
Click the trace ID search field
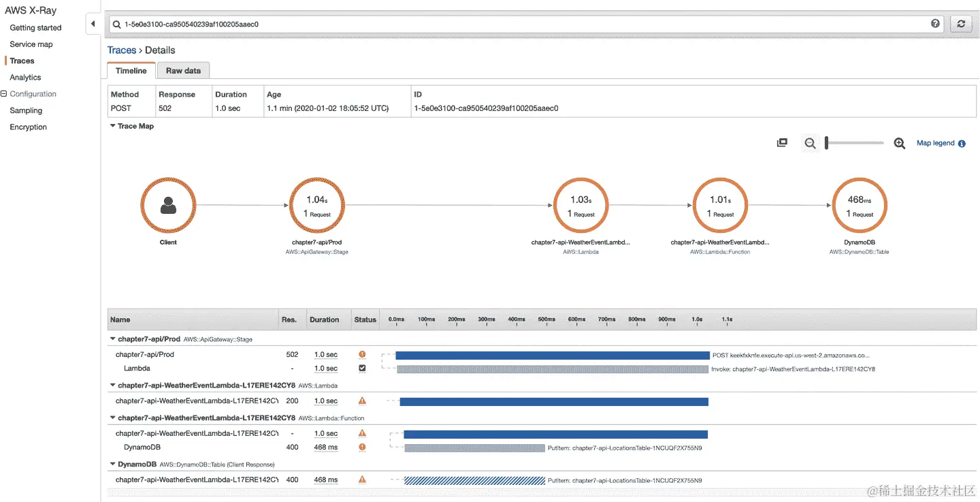coord(525,24)
